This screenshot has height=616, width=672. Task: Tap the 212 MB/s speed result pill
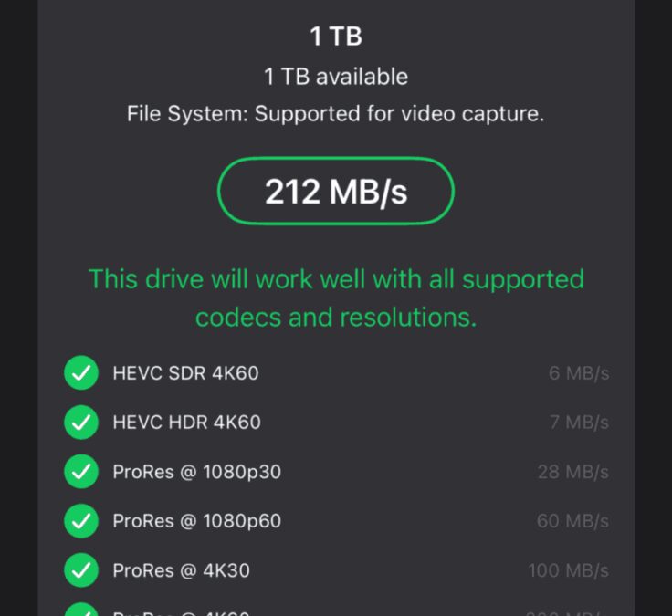335,192
